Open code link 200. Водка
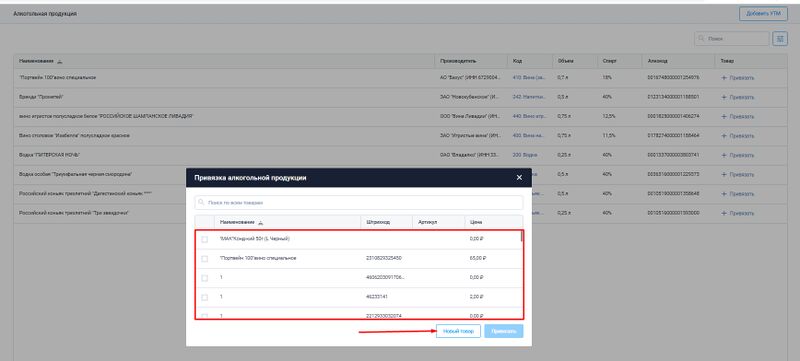 [525, 154]
